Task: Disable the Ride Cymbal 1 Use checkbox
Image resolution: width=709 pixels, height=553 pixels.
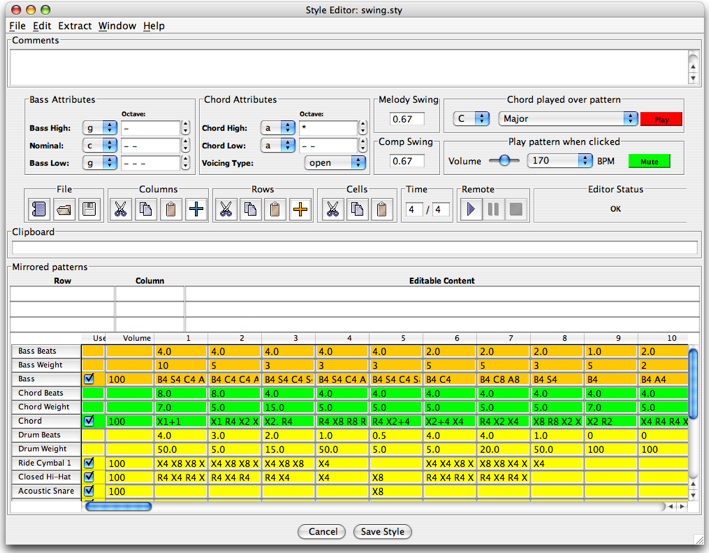Action: (90, 464)
